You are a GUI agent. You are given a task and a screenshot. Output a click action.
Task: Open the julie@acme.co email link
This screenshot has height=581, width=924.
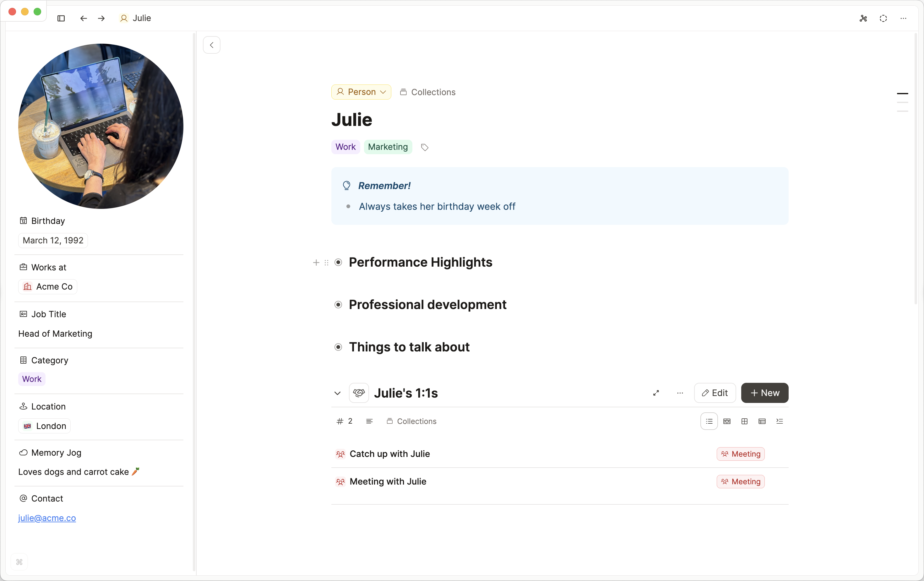[47, 518]
